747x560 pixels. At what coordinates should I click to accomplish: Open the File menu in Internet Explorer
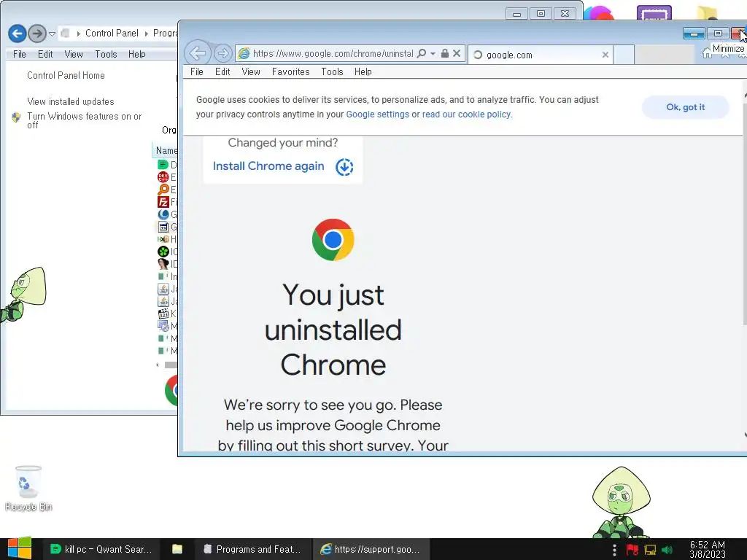coord(197,71)
